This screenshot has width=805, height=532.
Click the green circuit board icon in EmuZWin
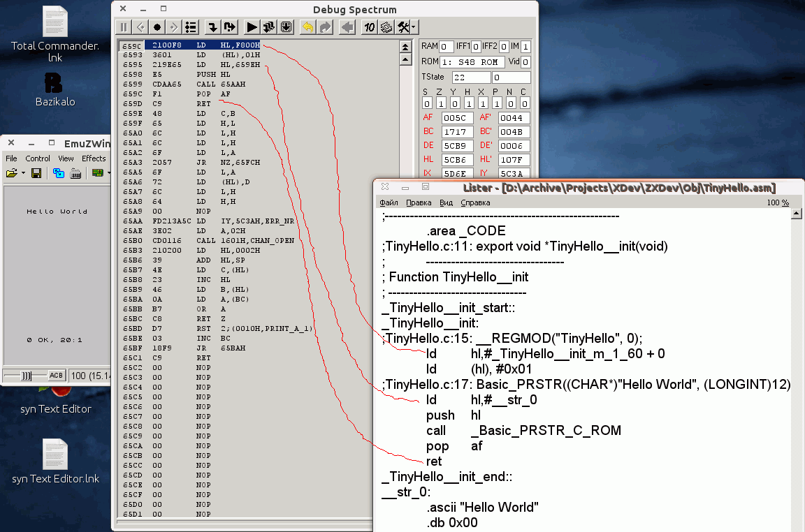click(98, 173)
